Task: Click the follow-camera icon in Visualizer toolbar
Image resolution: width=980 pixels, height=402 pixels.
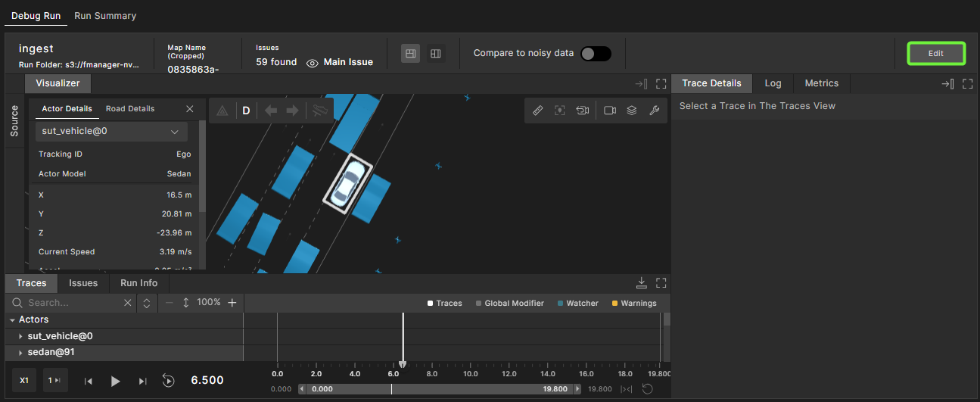Action: [x=582, y=111]
